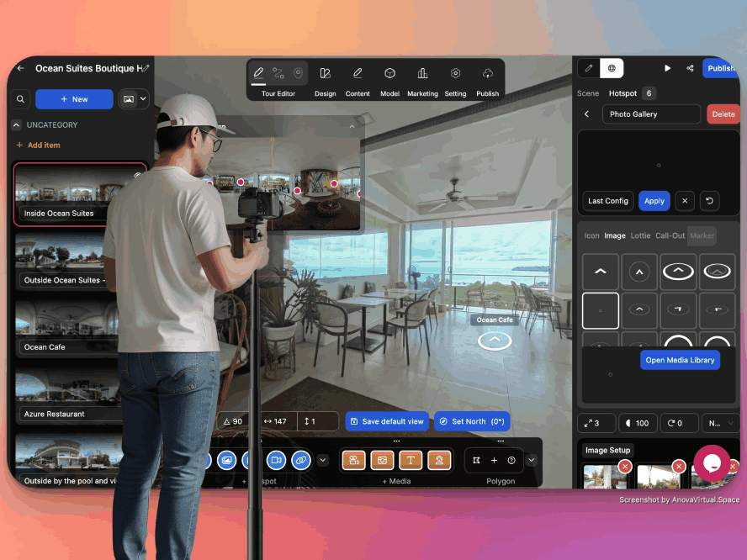The image size is (747, 560).
Task: Click the Ocean Cafe hotspot in the panorama
Action: 495,341
